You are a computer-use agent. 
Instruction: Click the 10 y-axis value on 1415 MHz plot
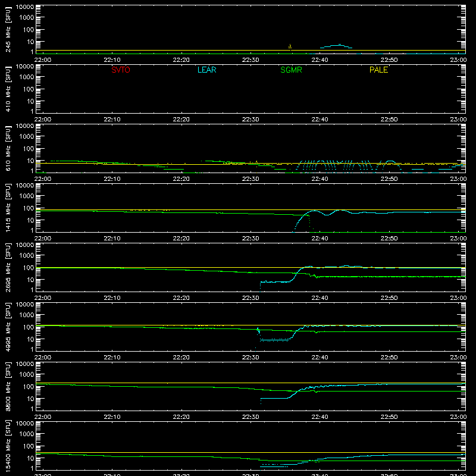click(x=30, y=220)
